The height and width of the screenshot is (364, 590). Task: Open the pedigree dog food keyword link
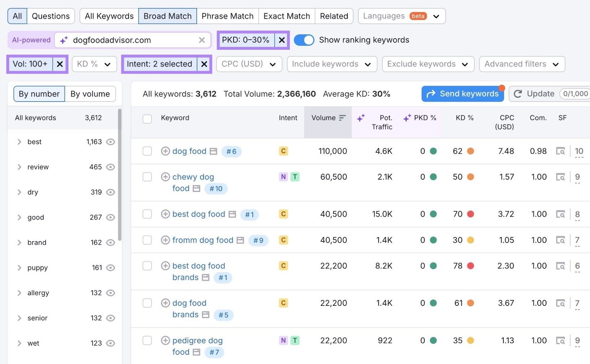pos(197,340)
